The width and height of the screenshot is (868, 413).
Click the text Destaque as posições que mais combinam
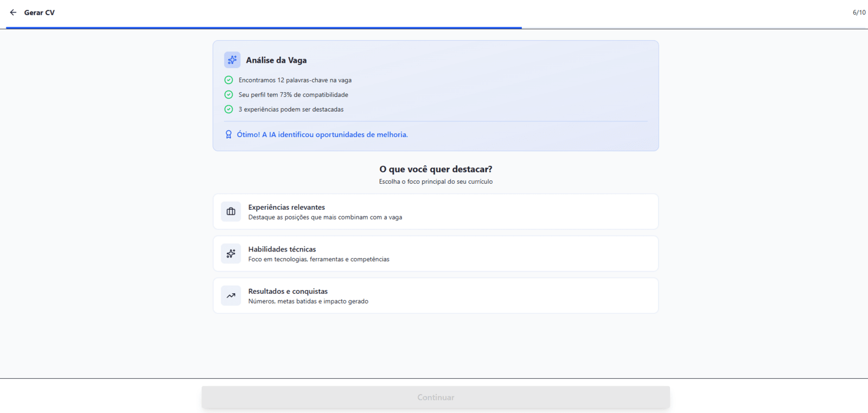point(325,217)
